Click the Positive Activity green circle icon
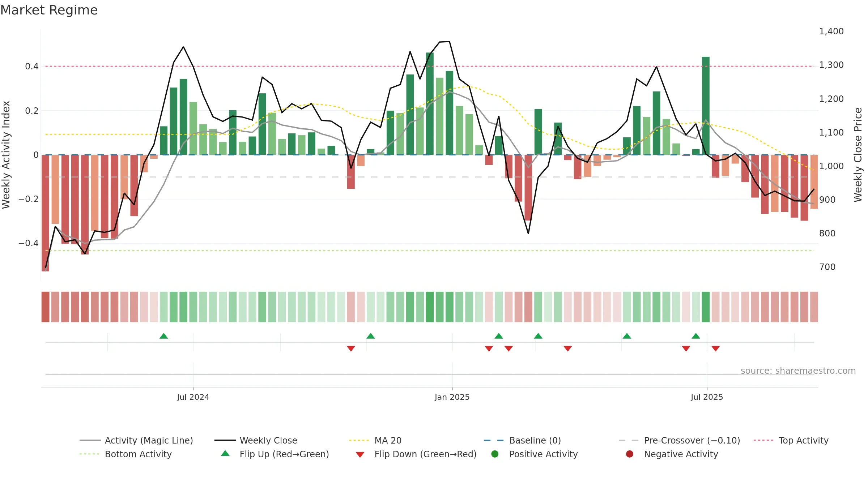868x488 pixels. [495, 454]
